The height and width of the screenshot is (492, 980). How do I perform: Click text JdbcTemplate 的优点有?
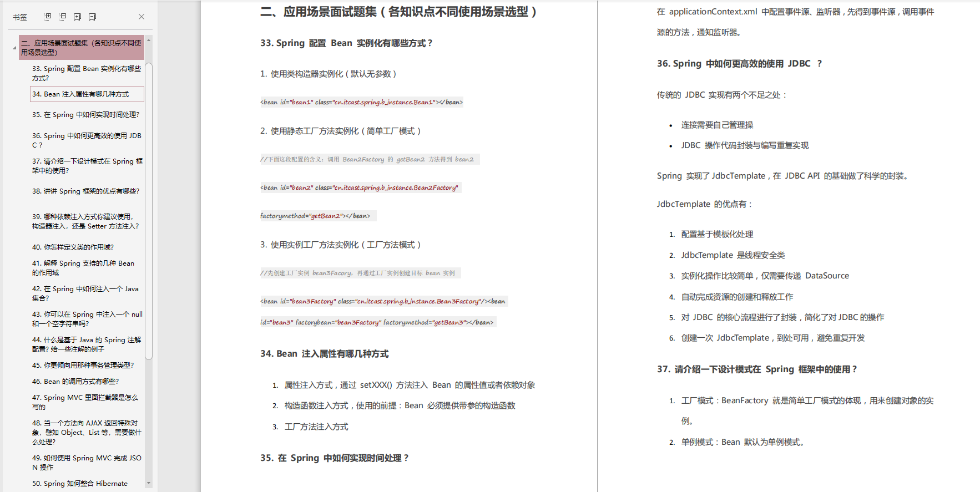pyautogui.click(x=705, y=204)
